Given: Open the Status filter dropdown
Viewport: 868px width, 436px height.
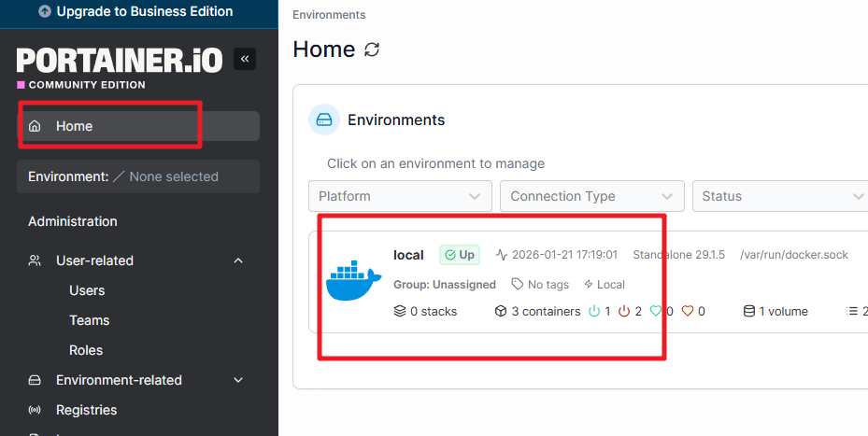Looking at the screenshot, I should [x=780, y=196].
